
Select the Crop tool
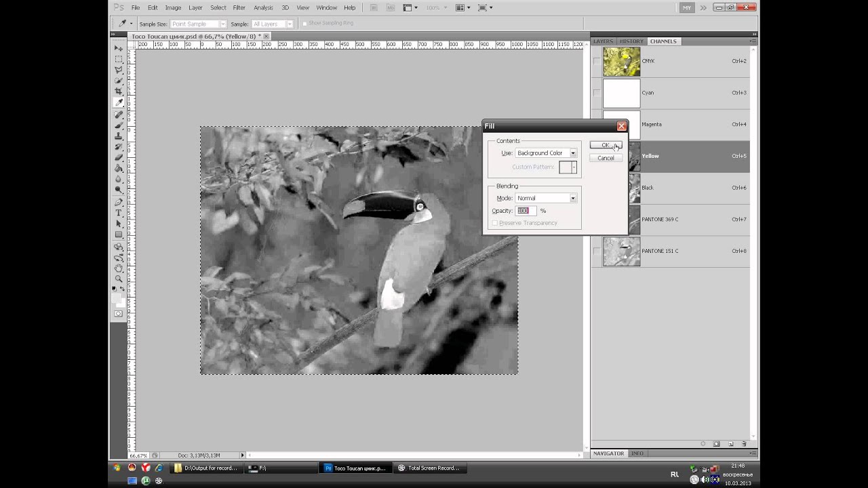point(119,91)
